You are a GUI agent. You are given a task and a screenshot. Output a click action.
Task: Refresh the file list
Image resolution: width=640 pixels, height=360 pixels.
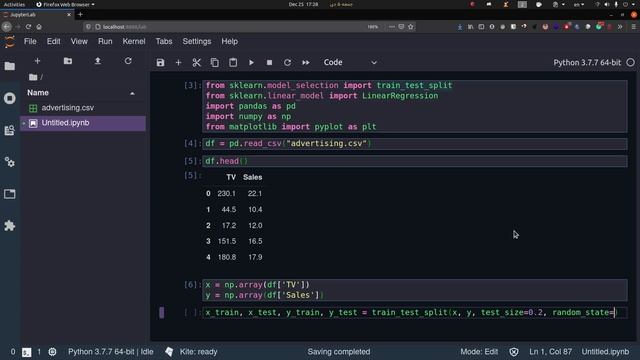[x=128, y=61]
